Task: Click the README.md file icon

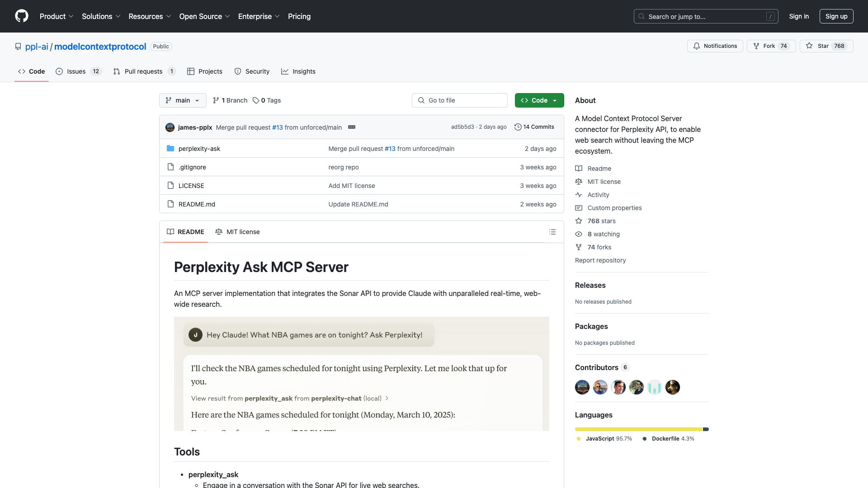Action: [x=170, y=204]
